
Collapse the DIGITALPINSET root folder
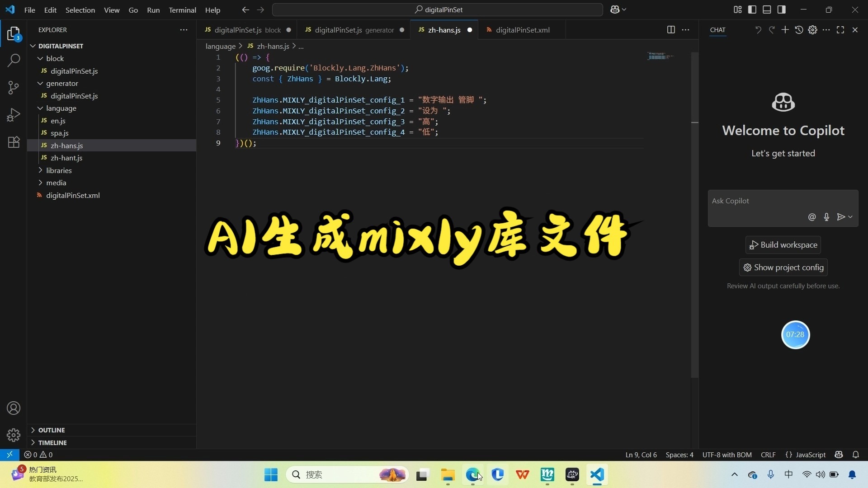33,46
